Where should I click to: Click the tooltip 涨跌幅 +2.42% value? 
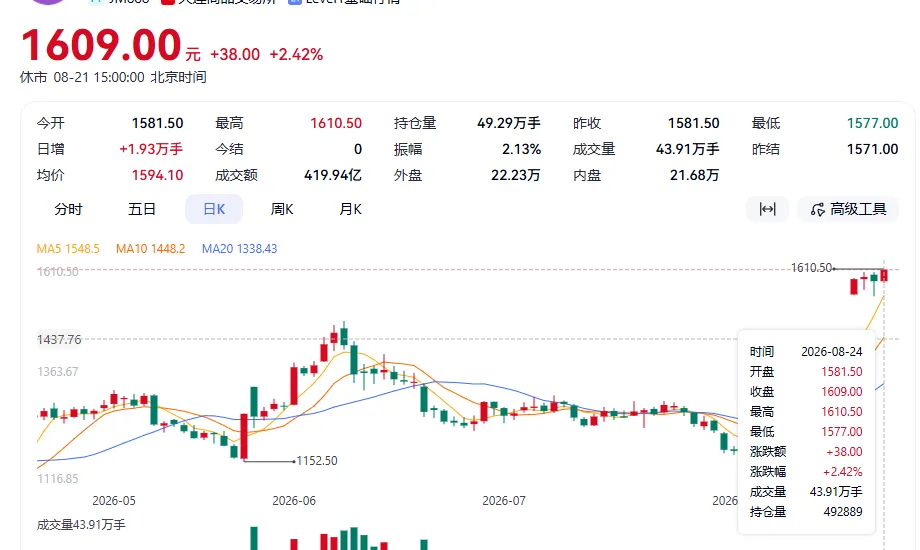coord(843,471)
